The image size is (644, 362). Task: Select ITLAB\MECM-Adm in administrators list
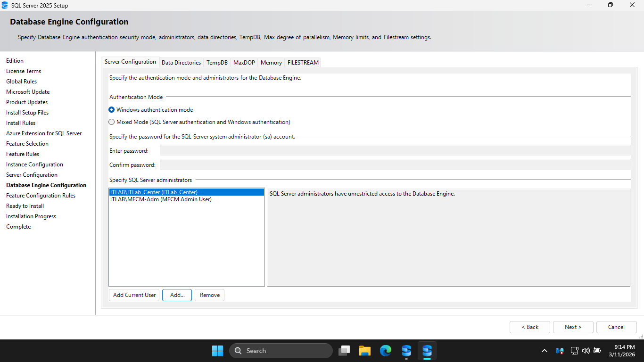pos(161,199)
